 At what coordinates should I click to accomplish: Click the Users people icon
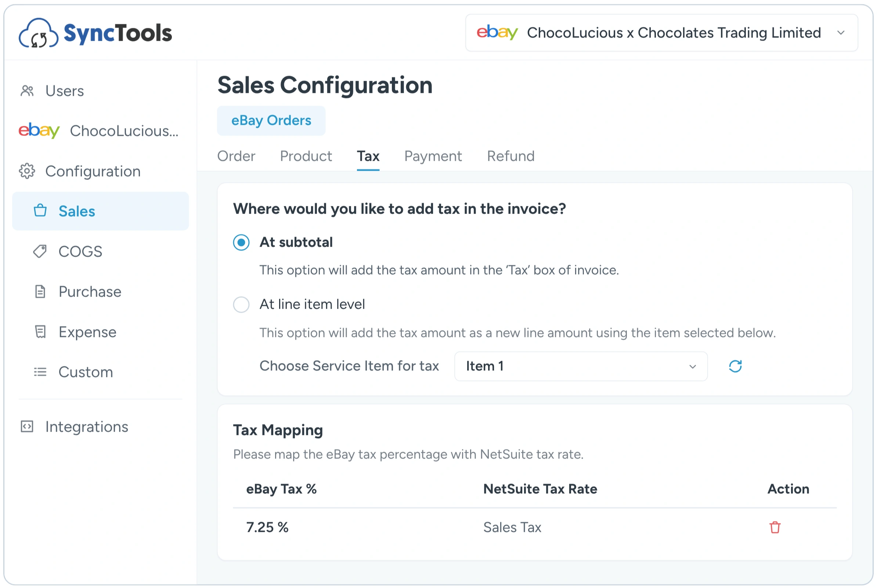click(27, 91)
